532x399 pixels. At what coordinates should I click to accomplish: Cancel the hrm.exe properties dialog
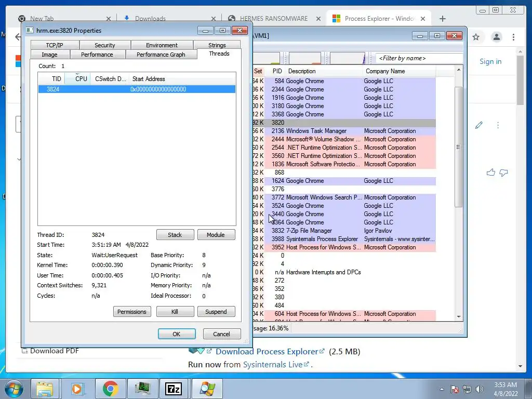[x=221, y=334]
